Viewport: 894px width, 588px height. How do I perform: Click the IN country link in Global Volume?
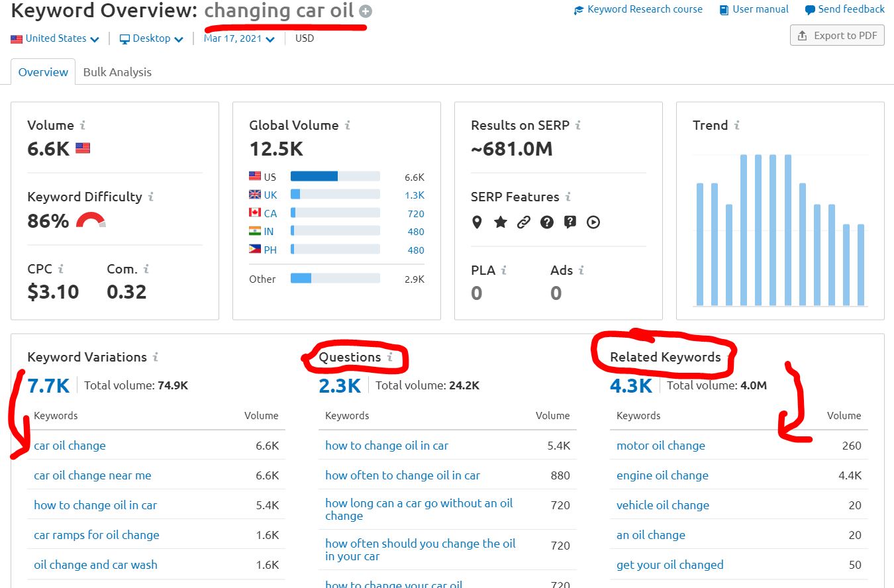point(269,231)
